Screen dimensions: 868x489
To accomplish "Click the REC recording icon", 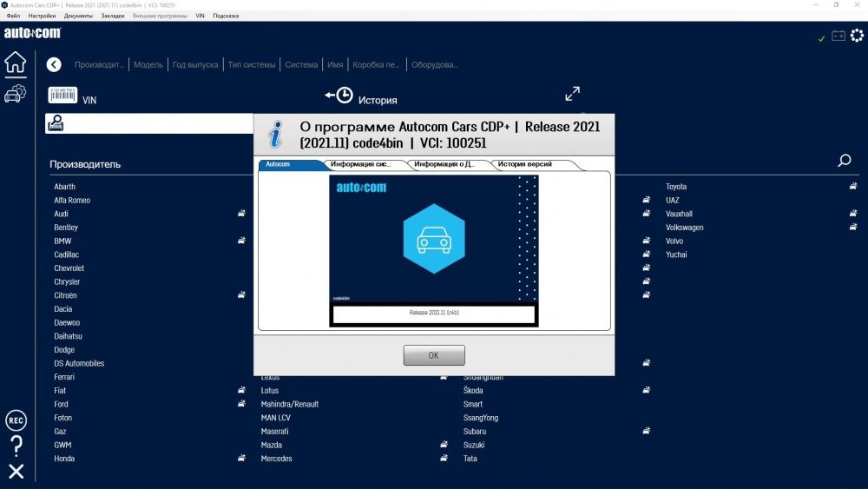I will tap(16, 421).
